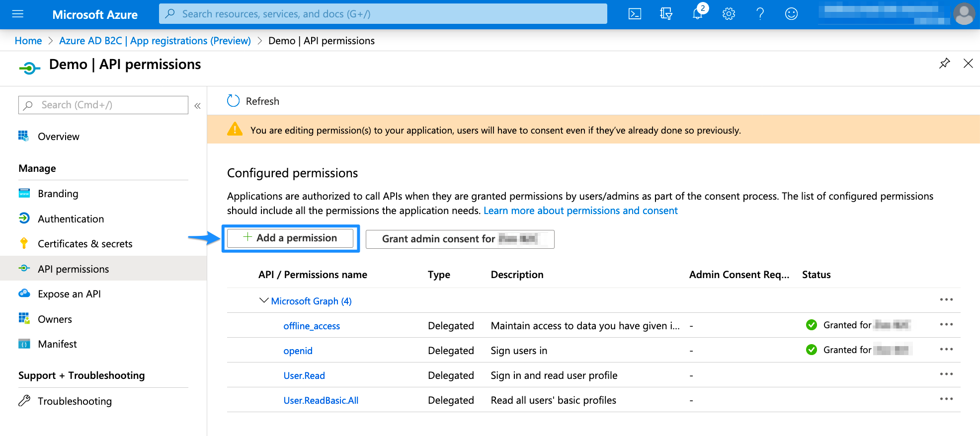Click the Microsoft Azure logo text
Viewport: 980px width, 436px height.
[x=95, y=14]
